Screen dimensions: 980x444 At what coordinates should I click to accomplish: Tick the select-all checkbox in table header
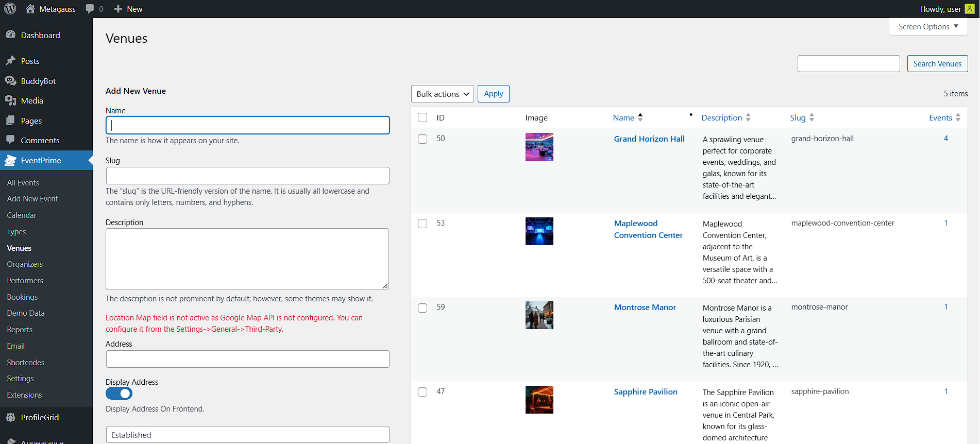(423, 117)
